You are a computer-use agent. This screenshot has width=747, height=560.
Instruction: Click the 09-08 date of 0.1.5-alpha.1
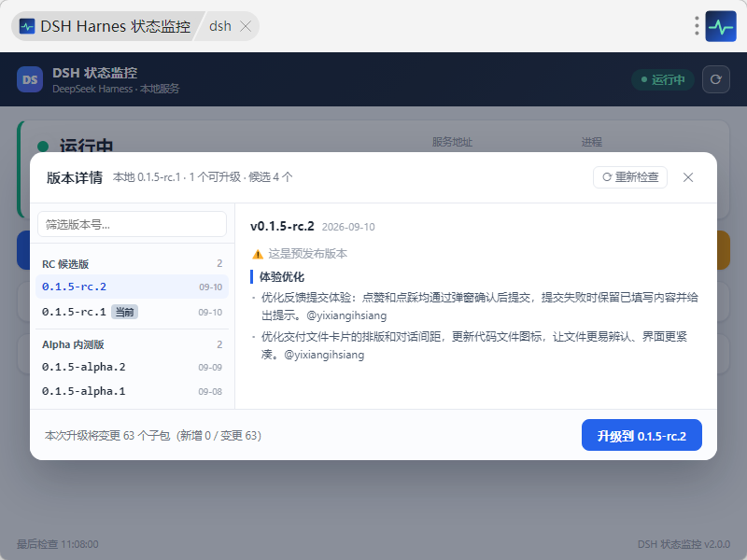point(210,392)
